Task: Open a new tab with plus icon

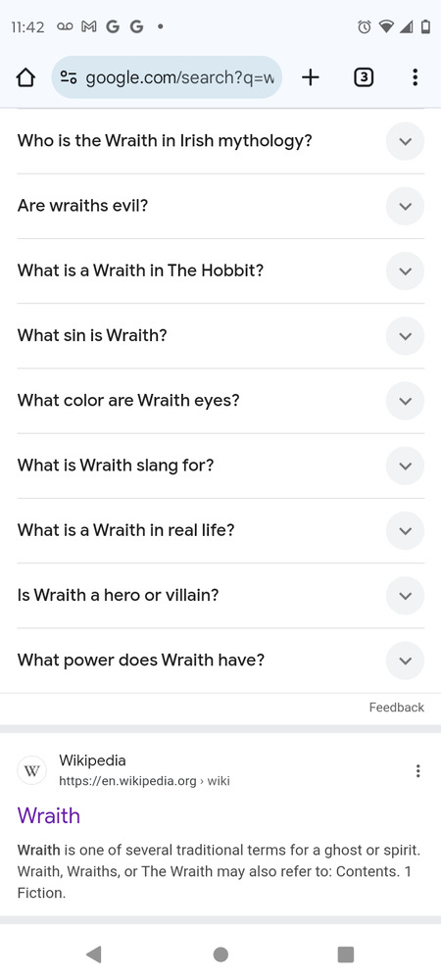Action: (310, 77)
